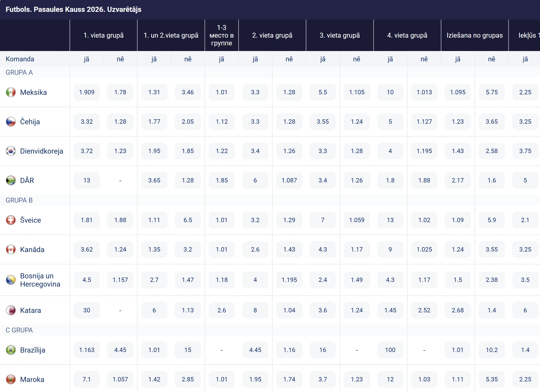Select Čehija 1. vieta grupā jā odds 3.32
The width and height of the screenshot is (540, 392).
(x=87, y=122)
